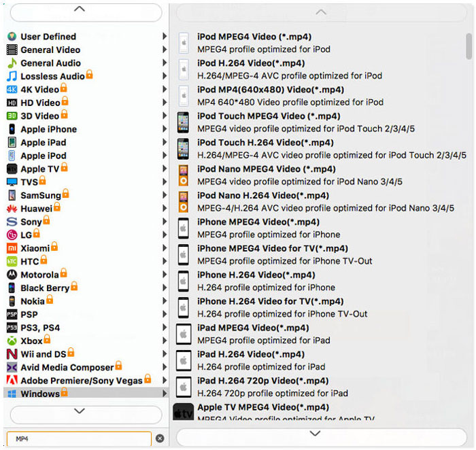Click the General Audio music note icon
This screenshot has width=476, height=450.
12,63
